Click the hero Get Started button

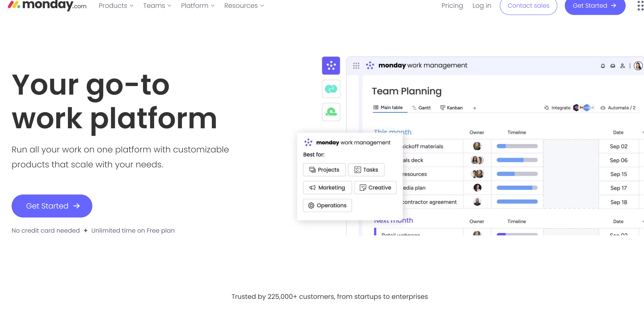pyautogui.click(x=52, y=206)
